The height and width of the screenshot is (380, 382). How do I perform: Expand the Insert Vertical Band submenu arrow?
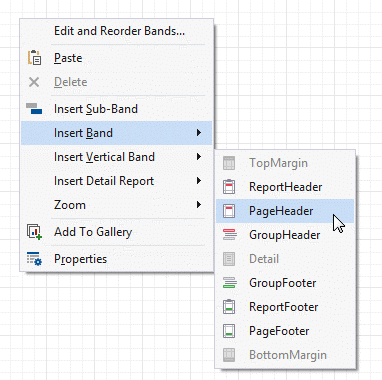tap(199, 157)
